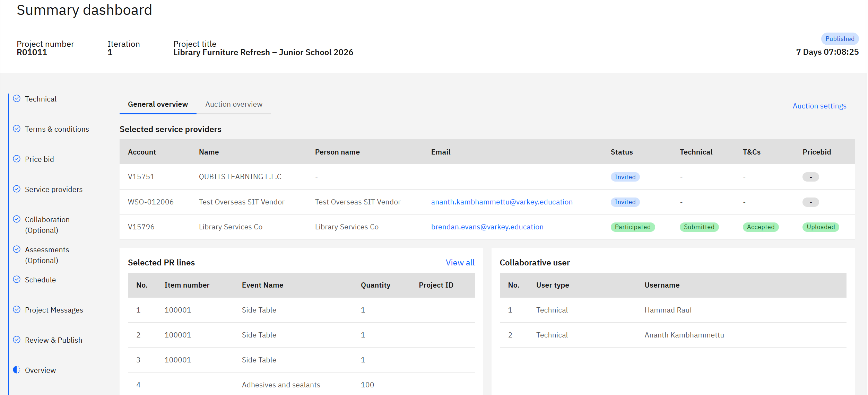Click the Account column header
The width and height of the screenshot is (868, 395).
142,152
